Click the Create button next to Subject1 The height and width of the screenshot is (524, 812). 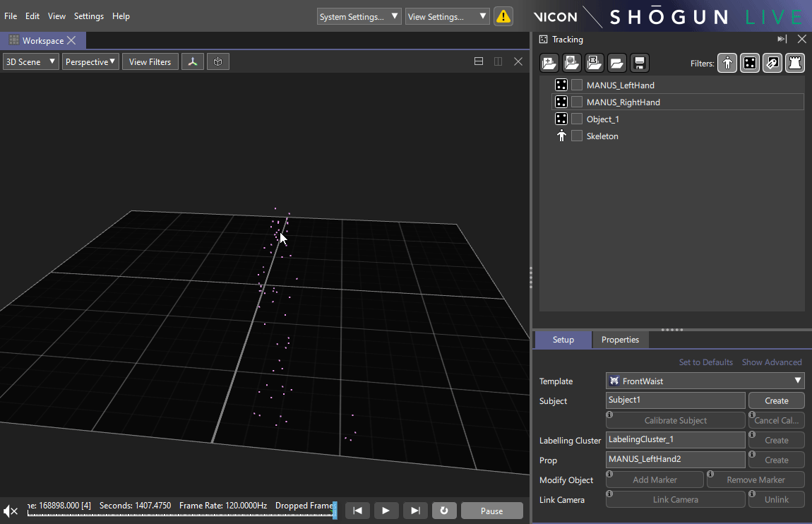(x=776, y=400)
